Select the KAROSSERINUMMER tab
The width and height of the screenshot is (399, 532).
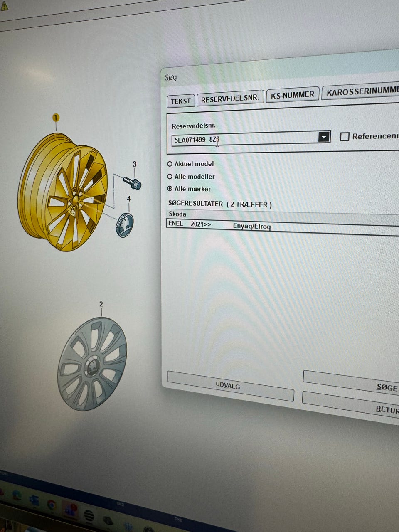[x=361, y=91]
